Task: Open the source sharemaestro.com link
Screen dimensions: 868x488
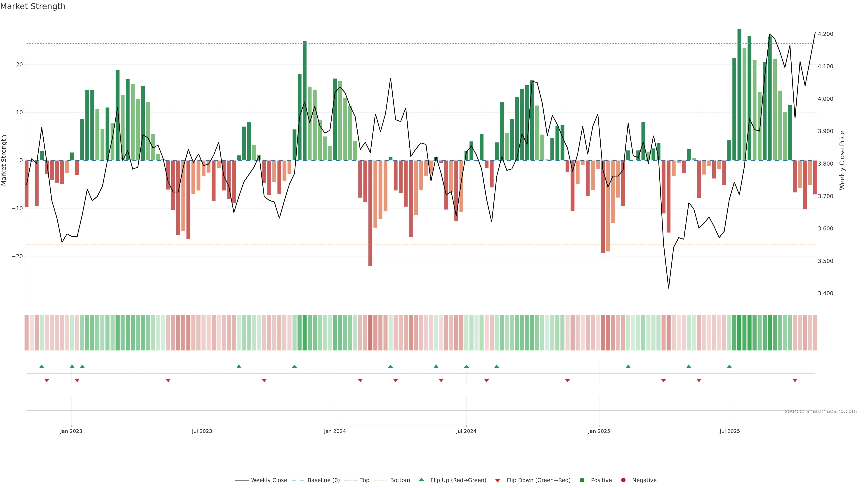Action: click(x=821, y=411)
